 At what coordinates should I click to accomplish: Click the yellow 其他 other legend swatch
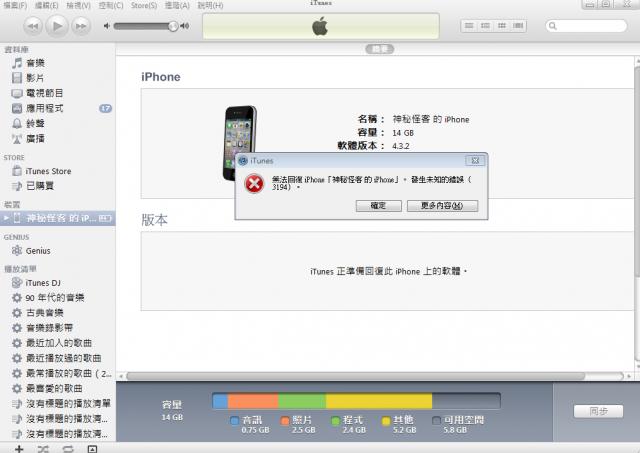(x=386, y=420)
